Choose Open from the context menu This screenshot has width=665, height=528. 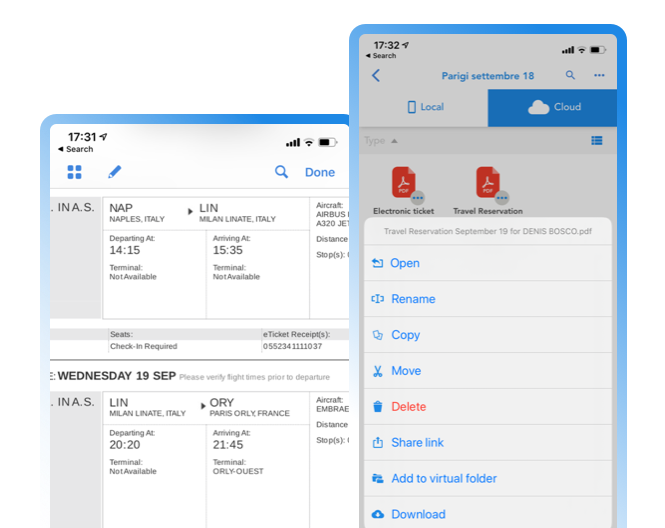405,263
